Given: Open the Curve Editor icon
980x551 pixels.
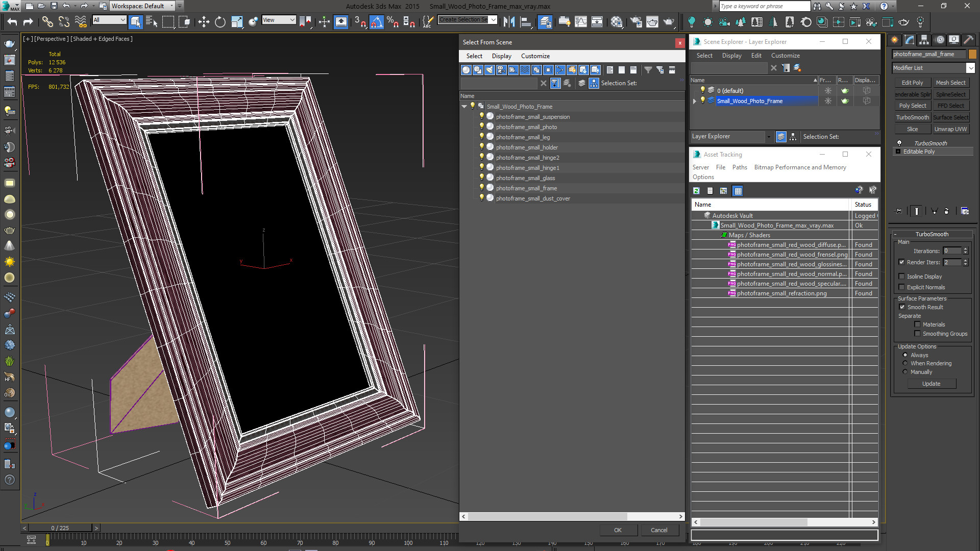Looking at the screenshot, I should click(581, 21).
